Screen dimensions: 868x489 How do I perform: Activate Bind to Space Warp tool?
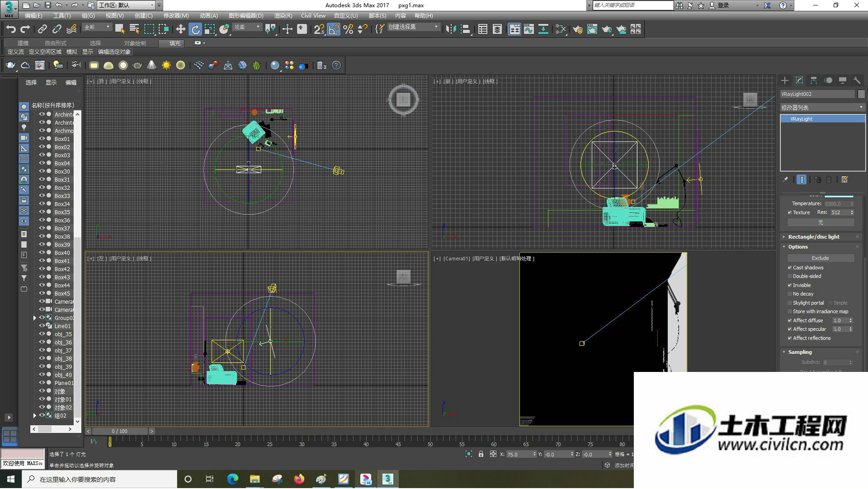(x=71, y=29)
